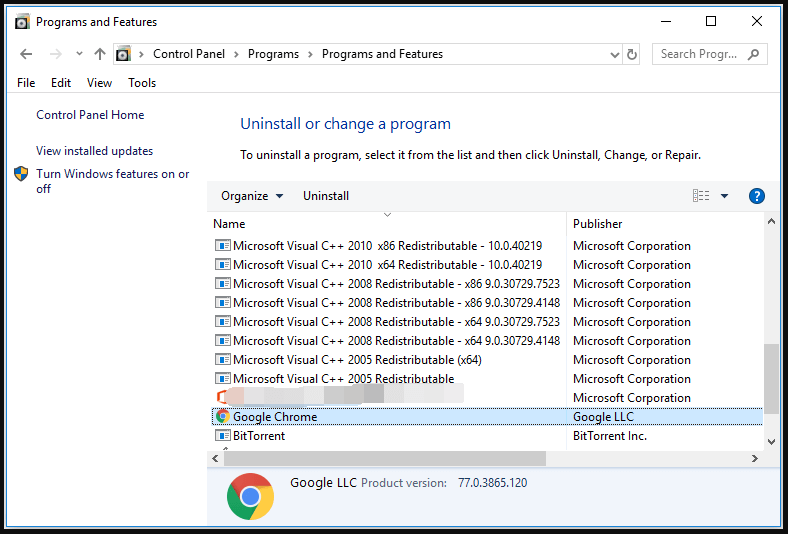Expand the view options dropdown arrow
The image size is (788, 534).
pyautogui.click(x=724, y=196)
